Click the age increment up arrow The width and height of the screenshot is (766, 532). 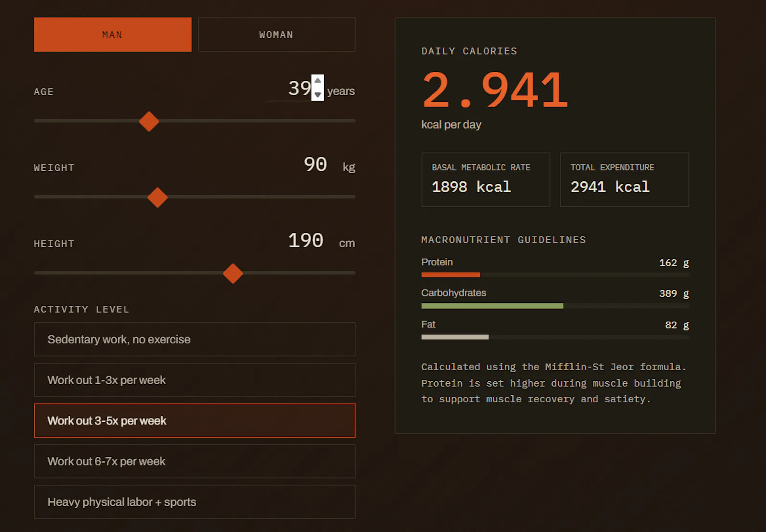[318, 81]
